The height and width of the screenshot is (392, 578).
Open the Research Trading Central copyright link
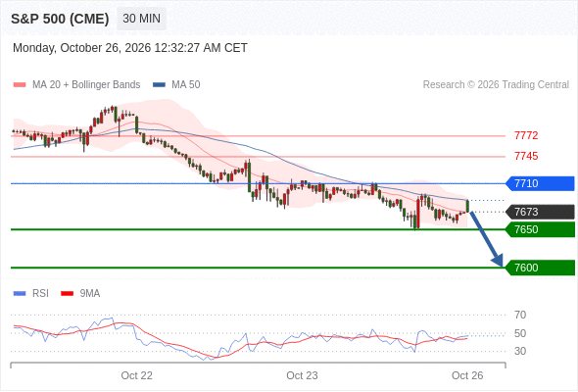pyautogui.click(x=496, y=85)
